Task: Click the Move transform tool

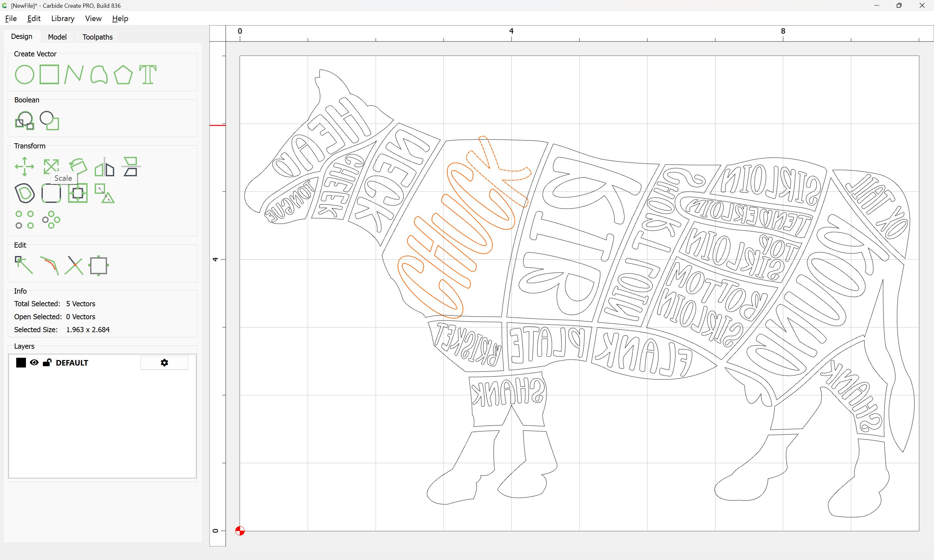Action: point(25,167)
